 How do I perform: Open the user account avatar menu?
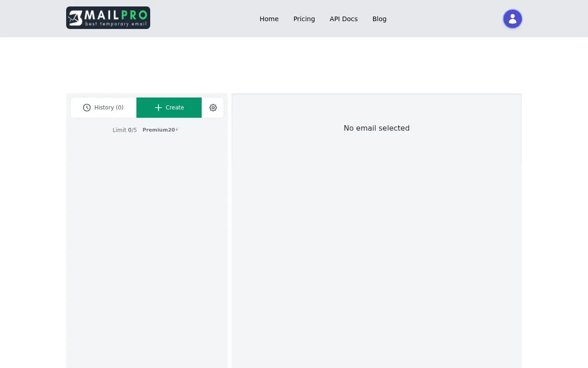[x=513, y=19]
